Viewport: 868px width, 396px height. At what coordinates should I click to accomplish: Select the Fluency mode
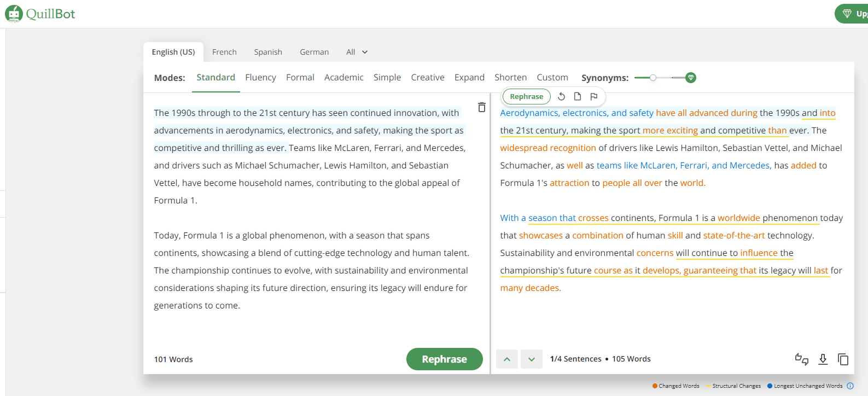(x=260, y=78)
